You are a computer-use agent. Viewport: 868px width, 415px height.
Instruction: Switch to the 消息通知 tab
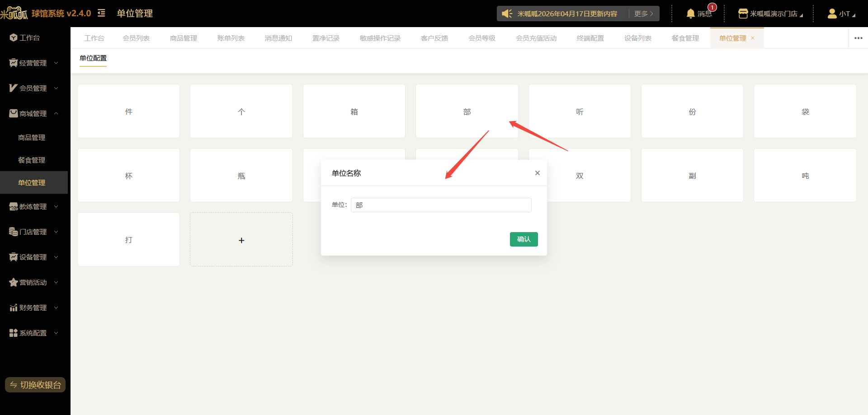pyautogui.click(x=278, y=38)
